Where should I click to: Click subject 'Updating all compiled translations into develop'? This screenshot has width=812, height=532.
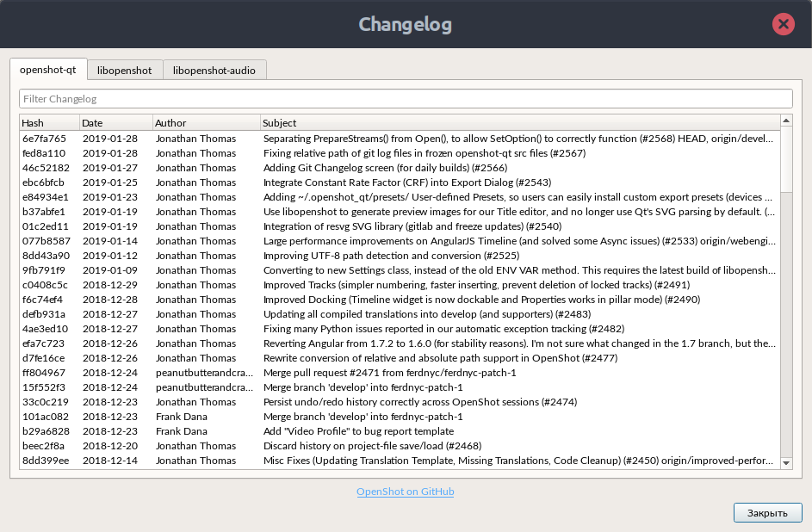pos(427,314)
